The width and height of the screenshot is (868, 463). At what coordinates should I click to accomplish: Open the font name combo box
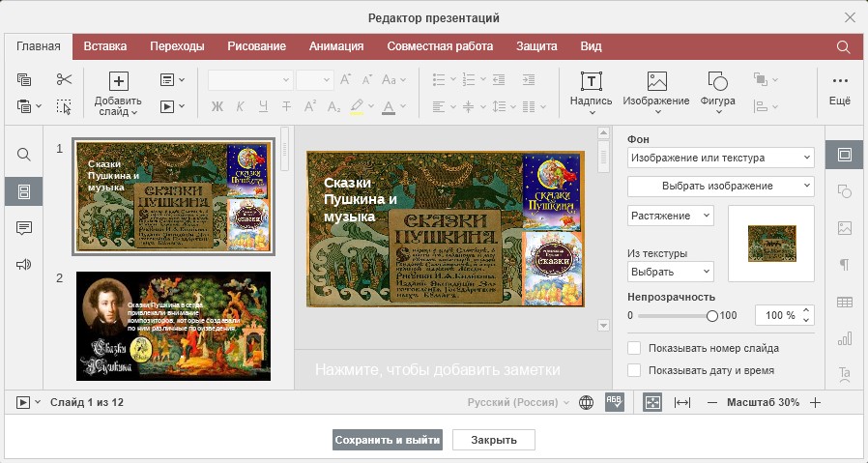pos(250,80)
